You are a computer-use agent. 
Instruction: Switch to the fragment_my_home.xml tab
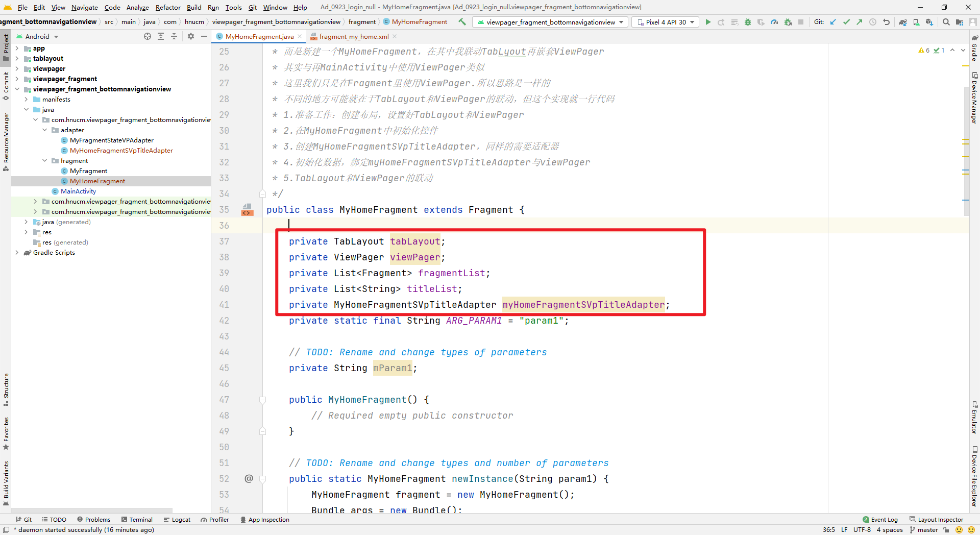(354, 36)
